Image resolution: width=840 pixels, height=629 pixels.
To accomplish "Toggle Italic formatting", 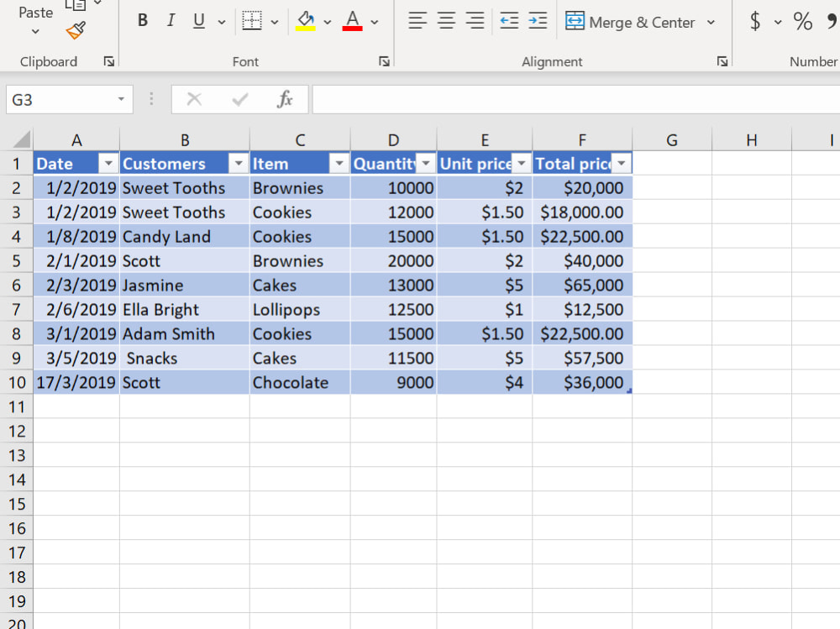I will (171, 20).
